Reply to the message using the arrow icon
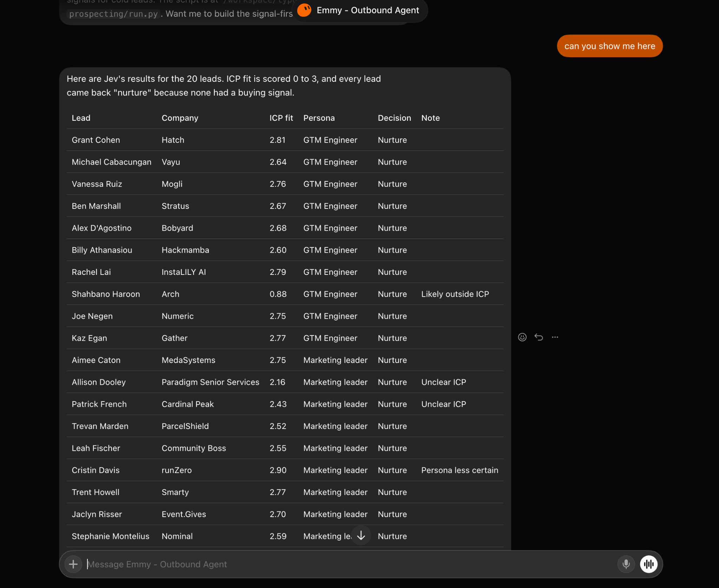 click(x=539, y=337)
